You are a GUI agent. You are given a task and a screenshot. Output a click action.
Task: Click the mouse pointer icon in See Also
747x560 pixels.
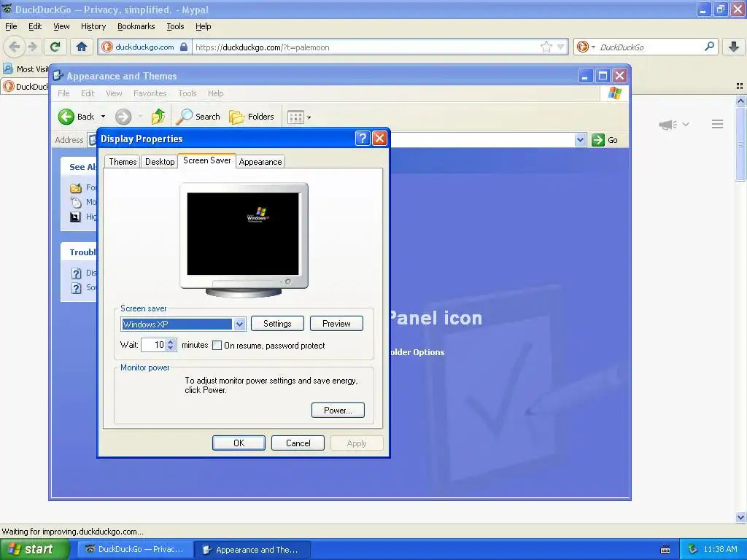tap(76, 203)
